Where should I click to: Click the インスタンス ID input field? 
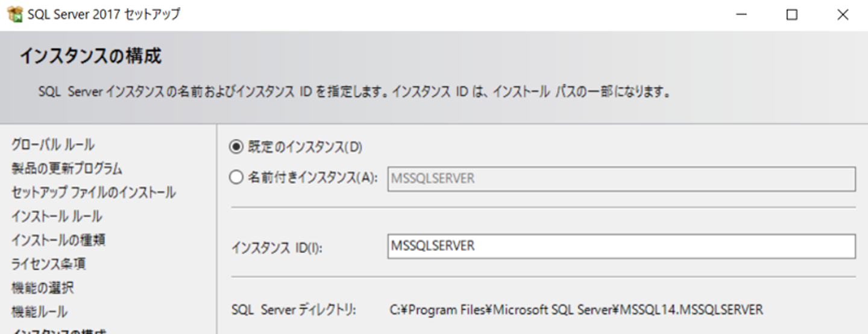pyautogui.click(x=621, y=246)
